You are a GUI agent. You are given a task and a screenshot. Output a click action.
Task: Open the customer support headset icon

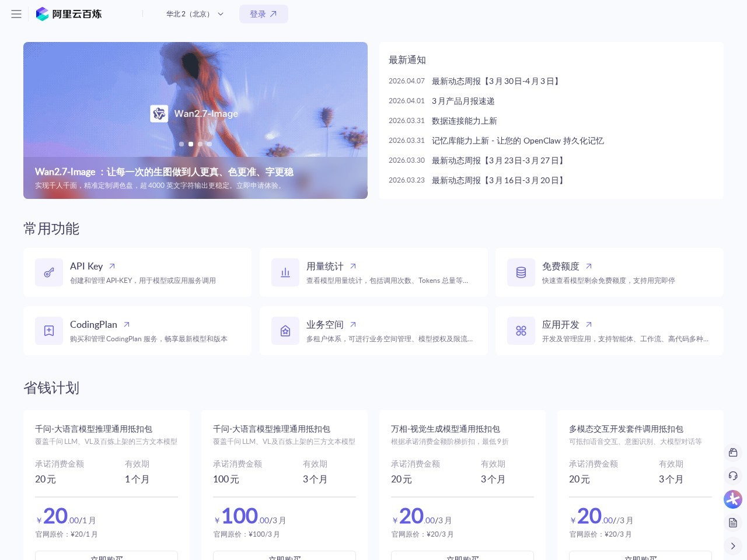point(733,476)
